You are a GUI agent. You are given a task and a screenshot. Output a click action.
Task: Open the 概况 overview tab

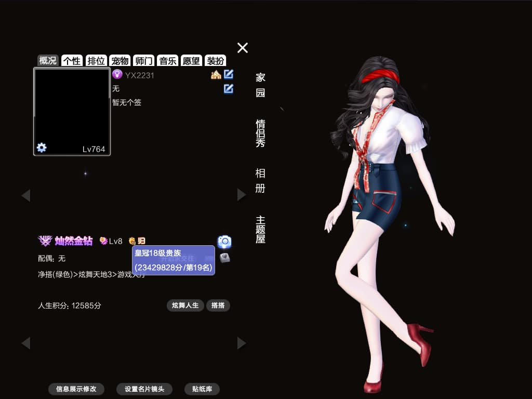tap(48, 61)
